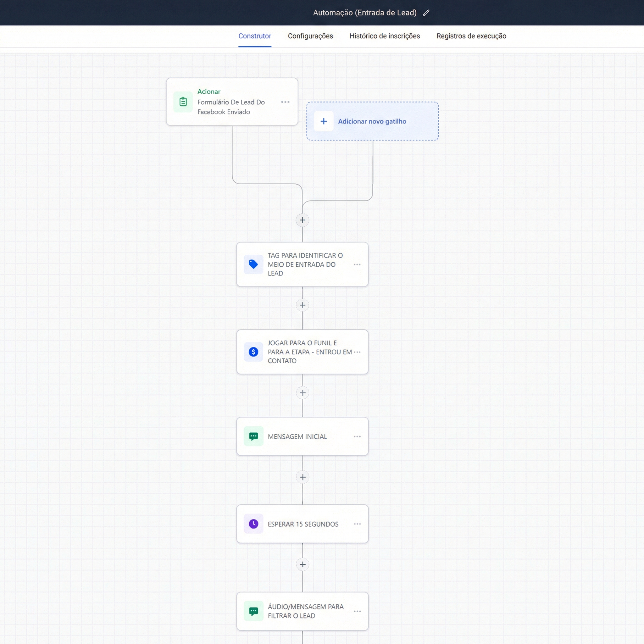Add step below the triggers with plus button

[302, 220]
